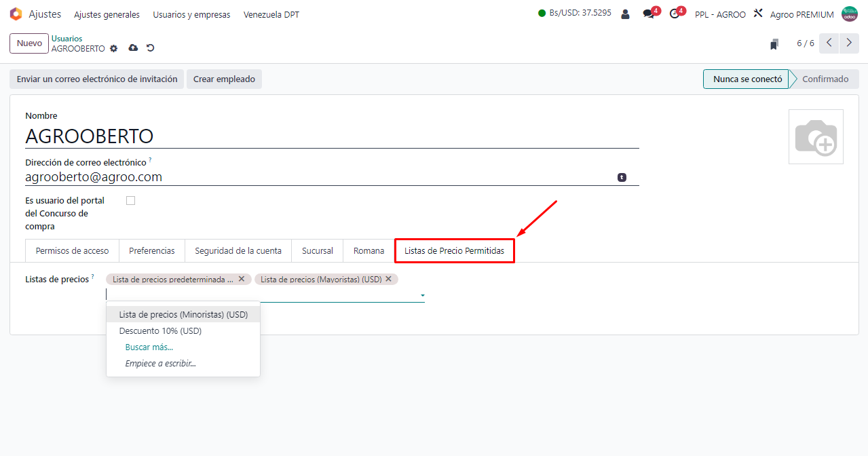Click the gear actions icon beside AGROOBERTO

(x=114, y=49)
